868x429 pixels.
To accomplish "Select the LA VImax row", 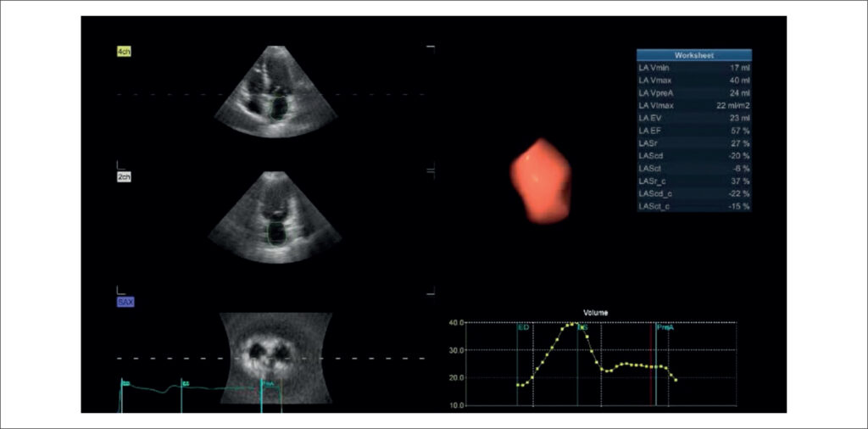I will [x=694, y=105].
